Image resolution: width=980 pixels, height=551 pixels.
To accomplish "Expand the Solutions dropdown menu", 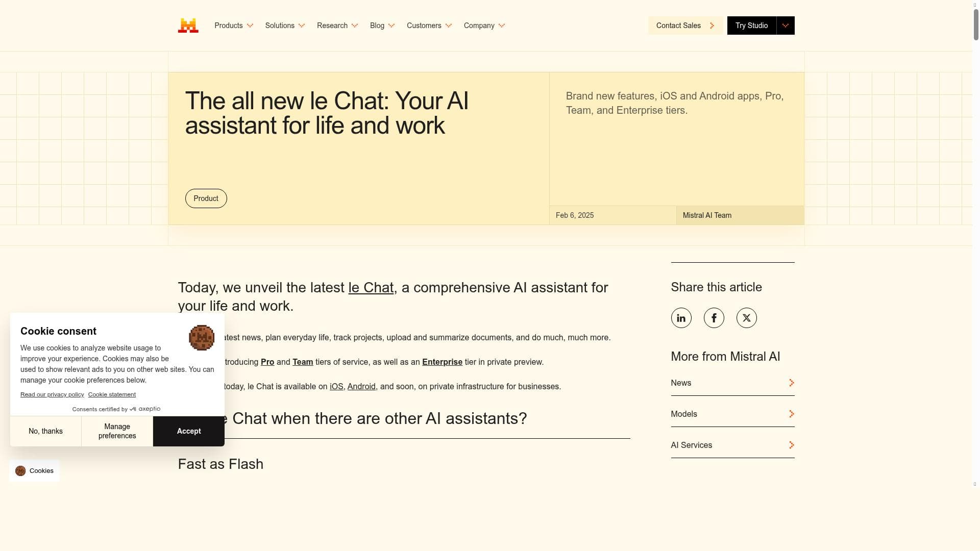I will tap(285, 26).
